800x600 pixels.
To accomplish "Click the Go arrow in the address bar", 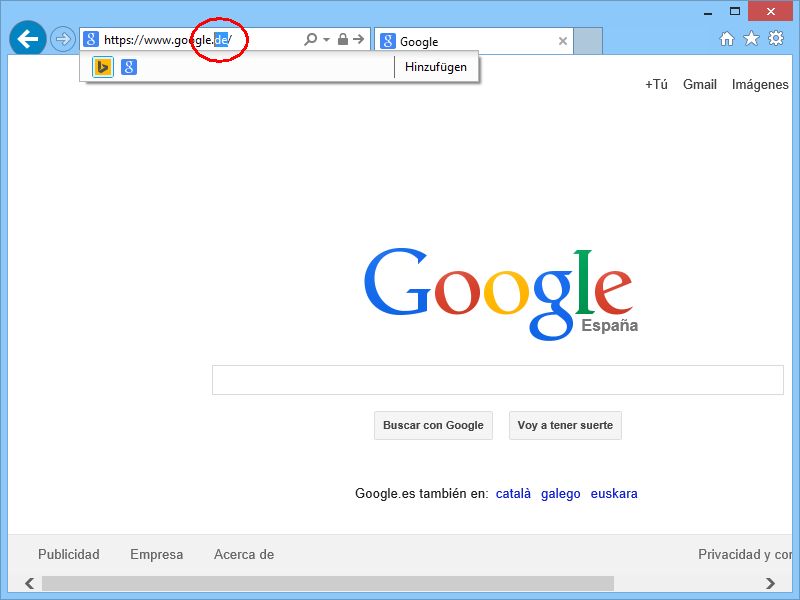I will [x=359, y=39].
